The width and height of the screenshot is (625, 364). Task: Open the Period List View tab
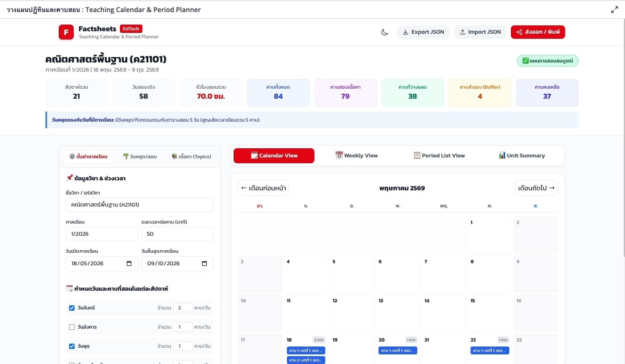pos(439,156)
